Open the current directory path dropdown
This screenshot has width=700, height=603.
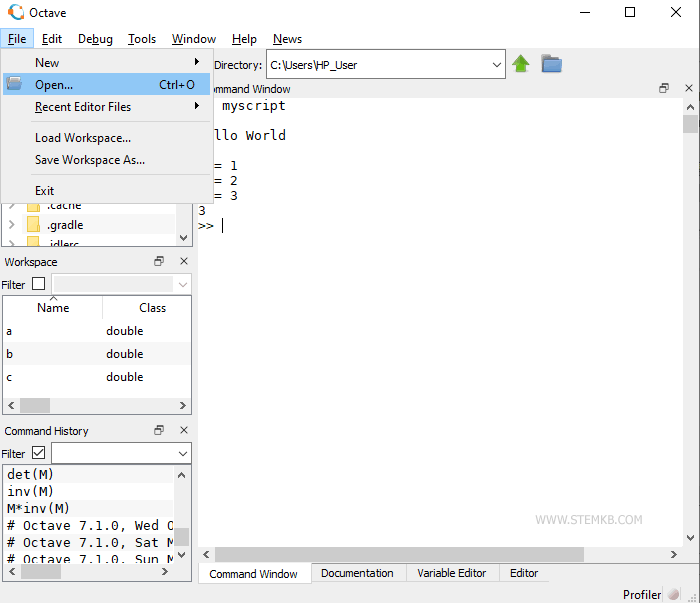(x=497, y=65)
